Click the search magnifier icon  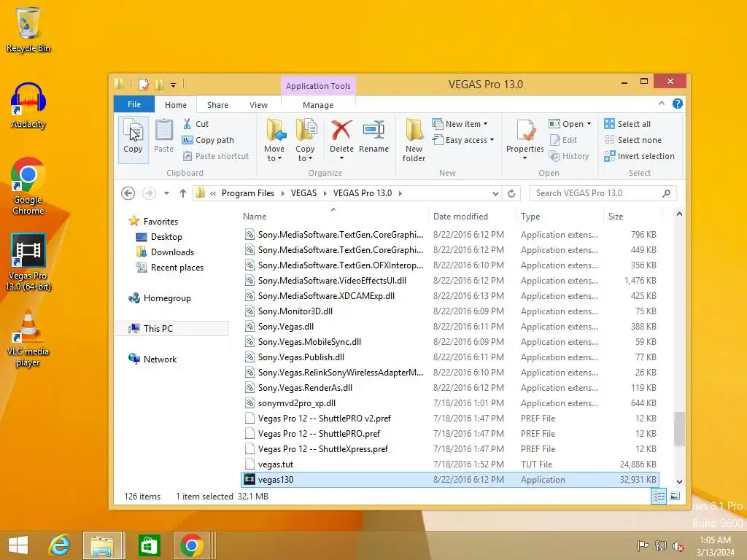click(x=667, y=193)
